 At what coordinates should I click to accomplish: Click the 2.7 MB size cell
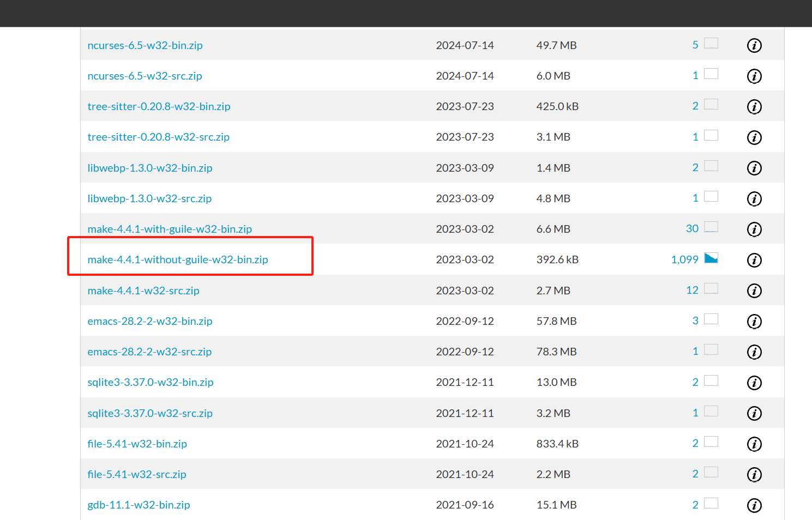coord(553,291)
